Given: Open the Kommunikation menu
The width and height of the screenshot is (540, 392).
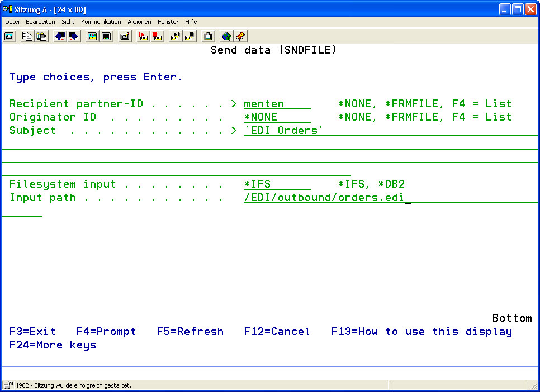Looking at the screenshot, I should pyautogui.click(x=101, y=22).
